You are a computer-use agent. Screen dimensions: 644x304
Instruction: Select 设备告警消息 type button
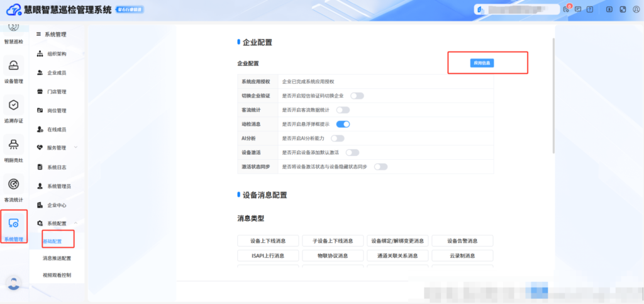coord(462,240)
